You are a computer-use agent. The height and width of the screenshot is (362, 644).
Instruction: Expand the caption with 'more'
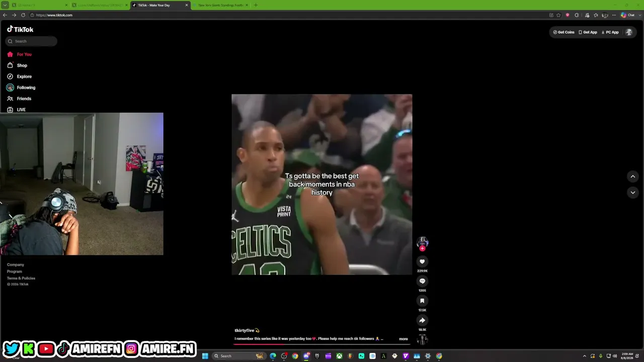pyautogui.click(x=404, y=339)
